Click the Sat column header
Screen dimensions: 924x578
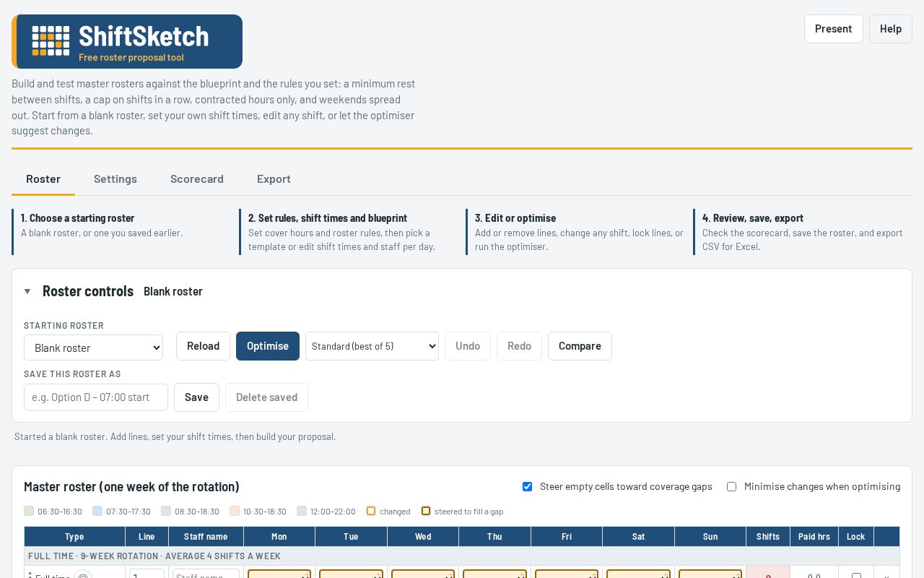click(638, 537)
